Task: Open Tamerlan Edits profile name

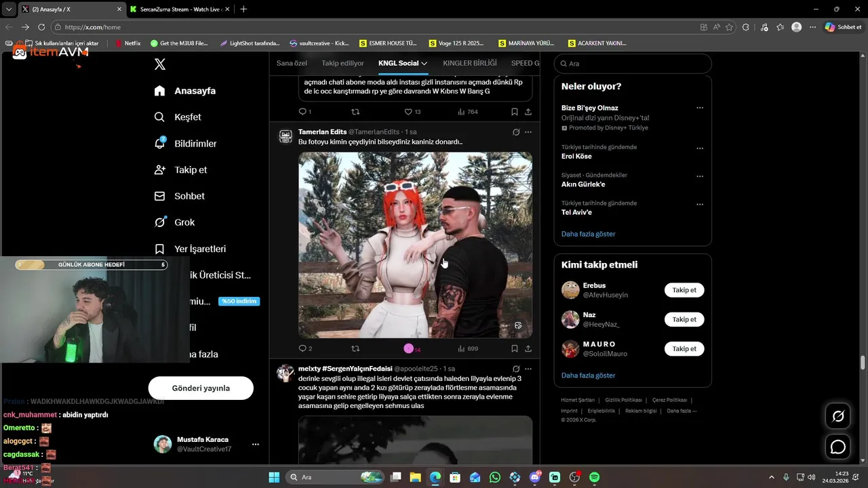Action: pos(322,132)
